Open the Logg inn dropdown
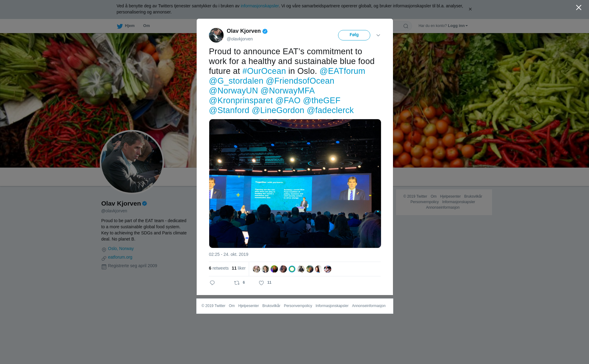 (458, 26)
